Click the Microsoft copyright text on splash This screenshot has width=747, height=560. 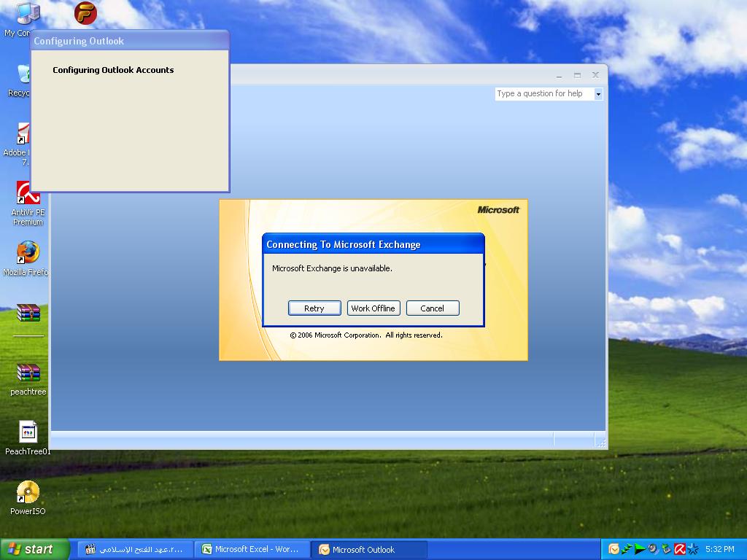click(366, 335)
